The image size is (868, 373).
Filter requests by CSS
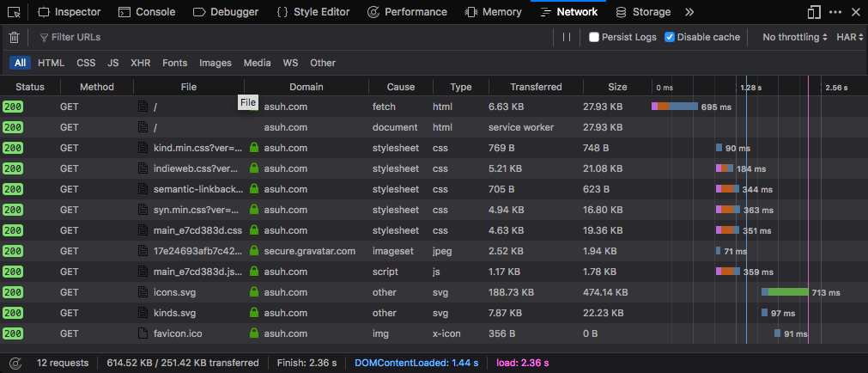(x=86, y=63)
